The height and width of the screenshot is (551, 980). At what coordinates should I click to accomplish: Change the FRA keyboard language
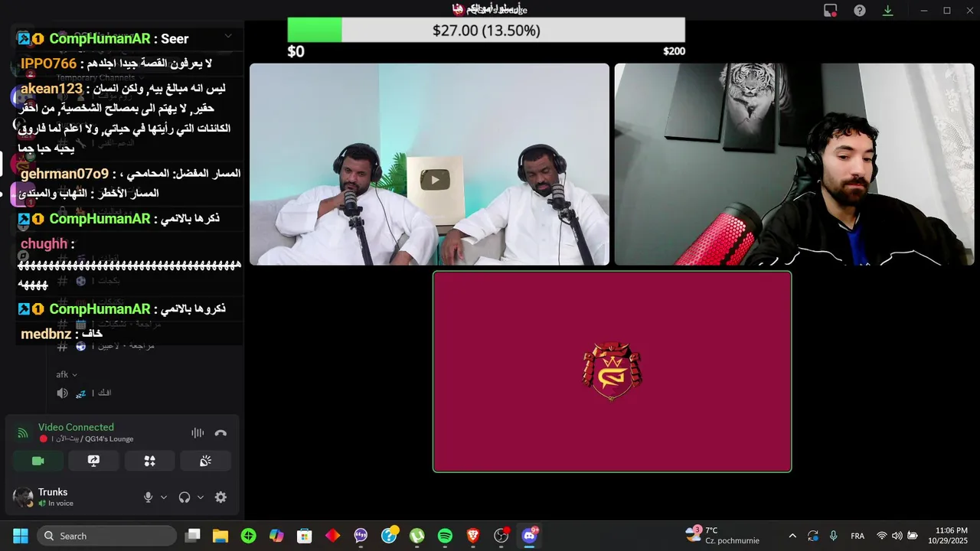coord(857,536)
